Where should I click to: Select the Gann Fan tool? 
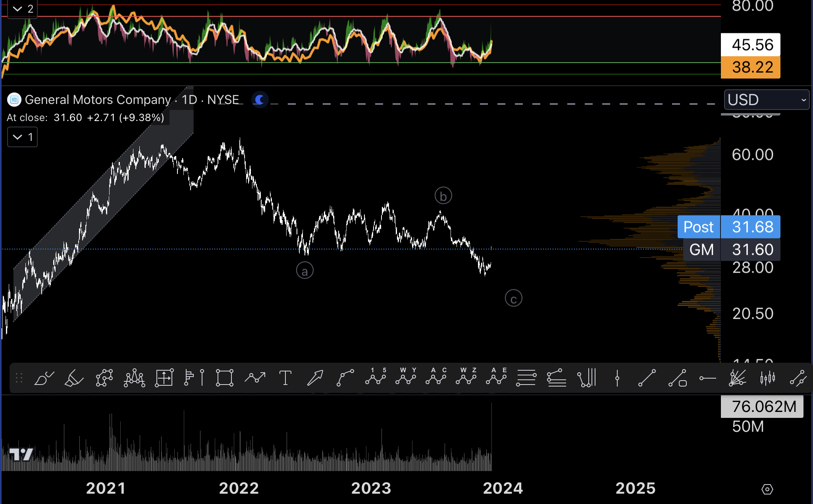[x=738, y=378]
